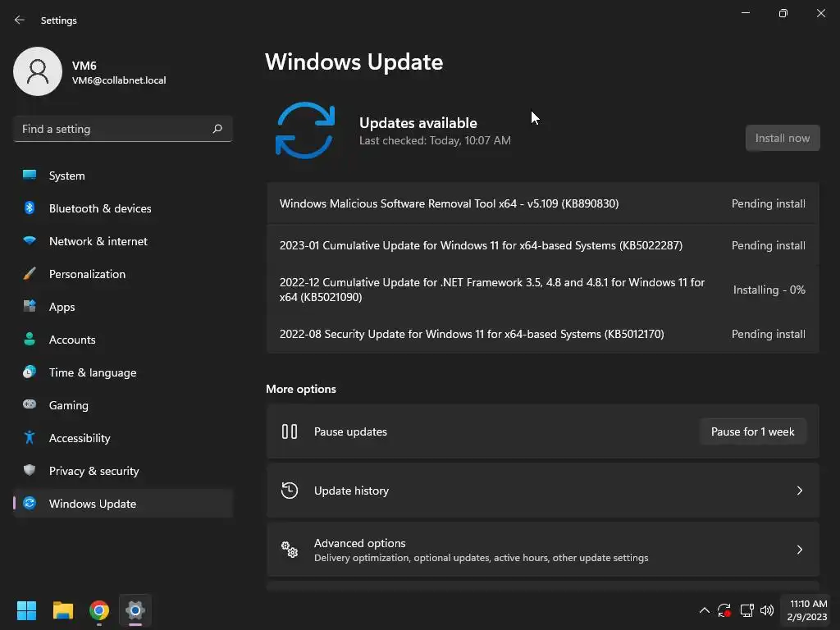Click the Windows Update sidebar sync icon

point(30,503)
